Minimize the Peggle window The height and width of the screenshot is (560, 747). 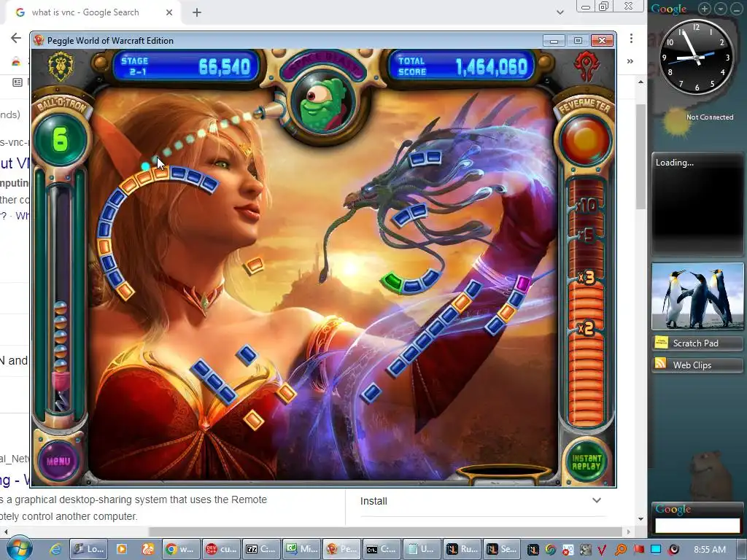[554, 41]
